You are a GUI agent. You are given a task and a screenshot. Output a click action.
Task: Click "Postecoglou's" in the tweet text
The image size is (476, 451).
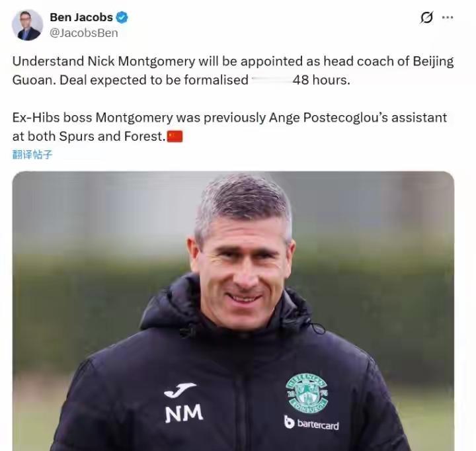(x=346, y=118)
